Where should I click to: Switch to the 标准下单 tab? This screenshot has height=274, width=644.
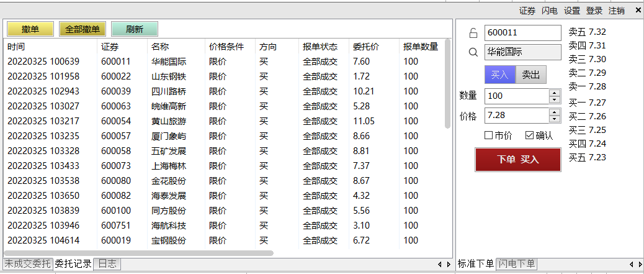476,263
